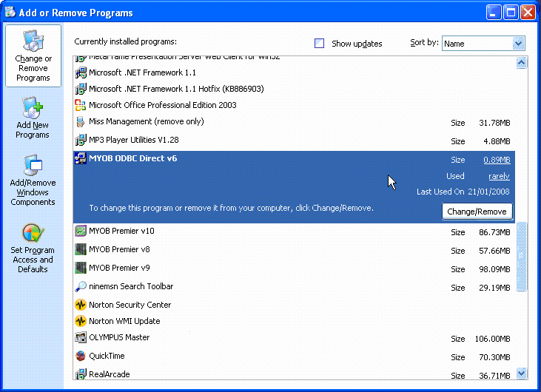Open Add/Remove Windows Components icon
The height and width of the screenshot is (392, 541).
tap(33, 166)
